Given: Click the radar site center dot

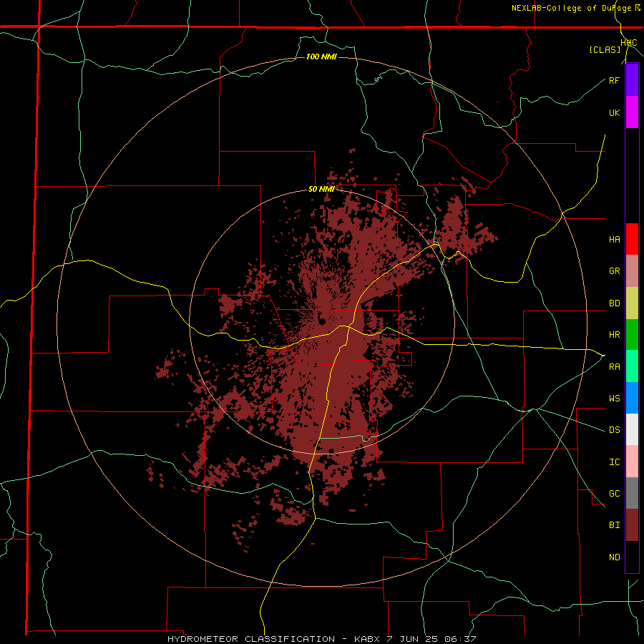Looking at the screenshot, I should click(322, 321).
